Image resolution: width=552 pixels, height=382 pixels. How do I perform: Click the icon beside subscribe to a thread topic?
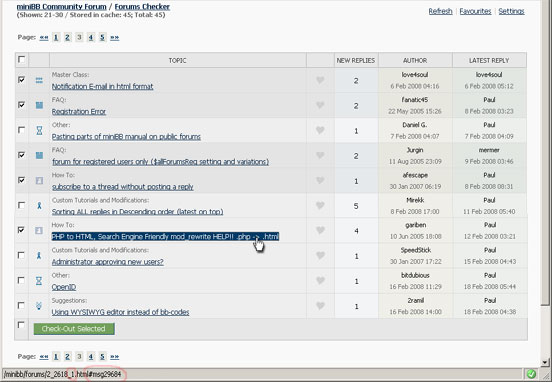[x=39, y=181]
